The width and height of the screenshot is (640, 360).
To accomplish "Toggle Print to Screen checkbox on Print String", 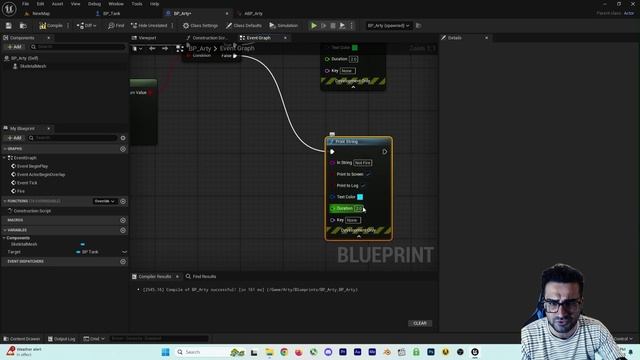I will [x=368, y=174].
